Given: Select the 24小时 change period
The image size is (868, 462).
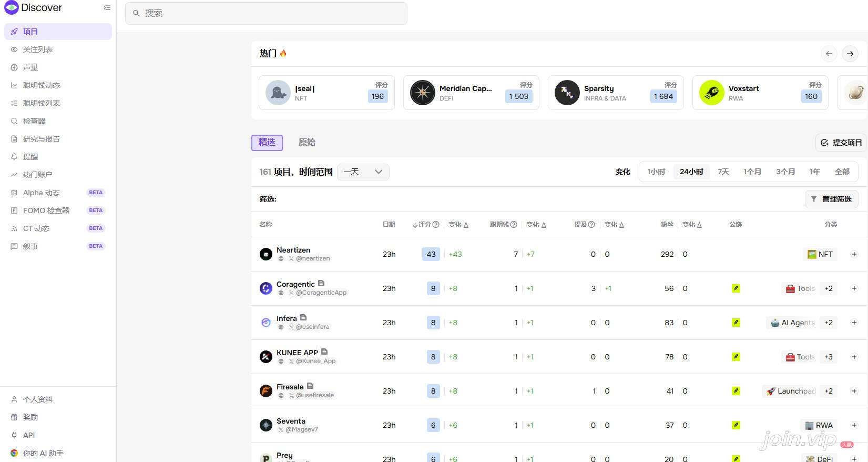Looking at the screenshot, I should (x=691, y=172).
